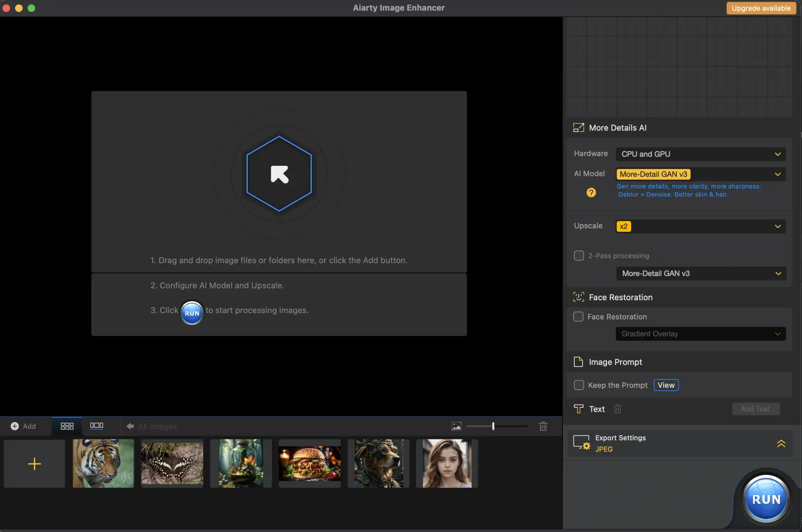Screen dimensions: 802x532
Task: Switch to filmstrip single-row view icon
Action: pyautogui.click(x=96, y=426)
